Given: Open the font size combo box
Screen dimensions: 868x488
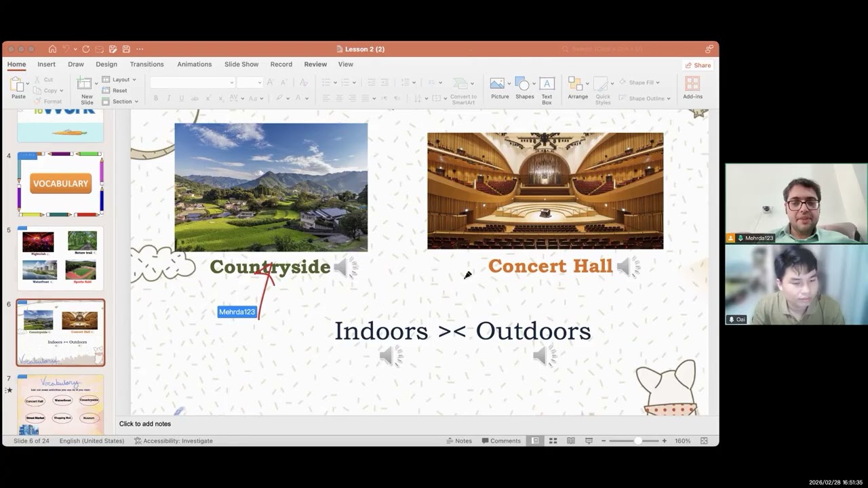Looking at the screenshot, I should pyautogui.click(x=250, y=82).
